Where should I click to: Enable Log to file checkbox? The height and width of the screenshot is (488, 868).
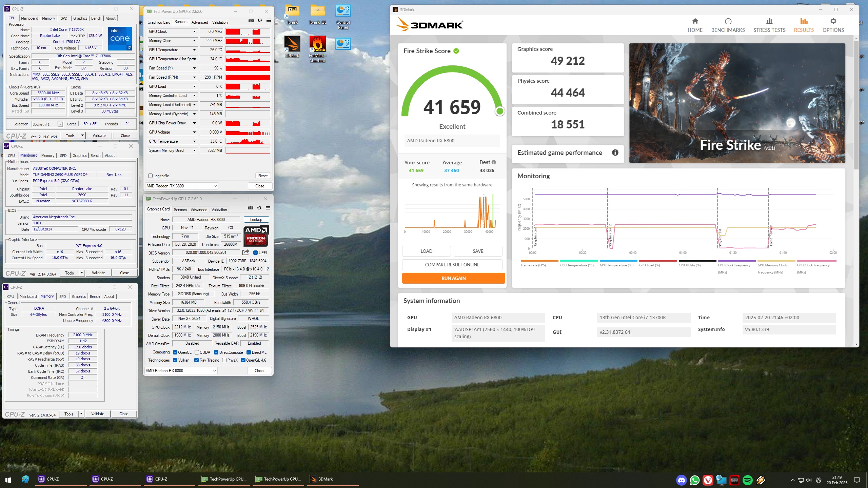(x=151, y=176)
